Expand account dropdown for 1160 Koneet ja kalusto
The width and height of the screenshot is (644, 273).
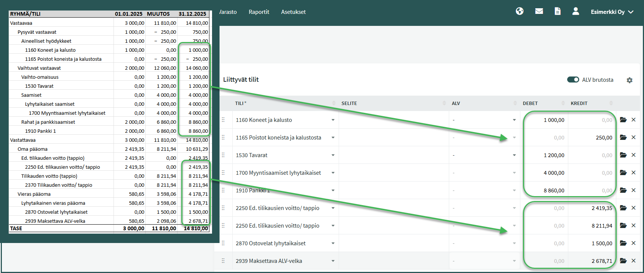click(333, 120)
